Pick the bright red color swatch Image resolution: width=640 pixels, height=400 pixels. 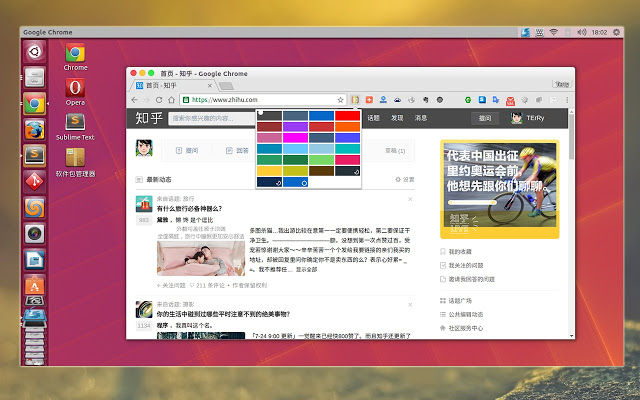347,116
